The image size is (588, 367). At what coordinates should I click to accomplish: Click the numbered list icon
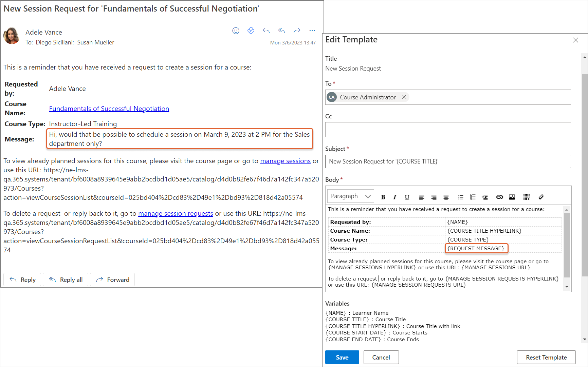473,197
